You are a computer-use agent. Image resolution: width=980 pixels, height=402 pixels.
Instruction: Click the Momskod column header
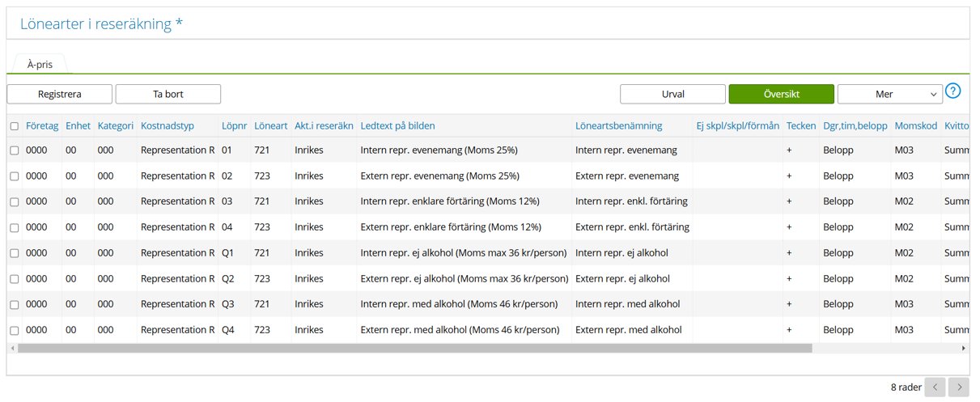tap(915, 126)
